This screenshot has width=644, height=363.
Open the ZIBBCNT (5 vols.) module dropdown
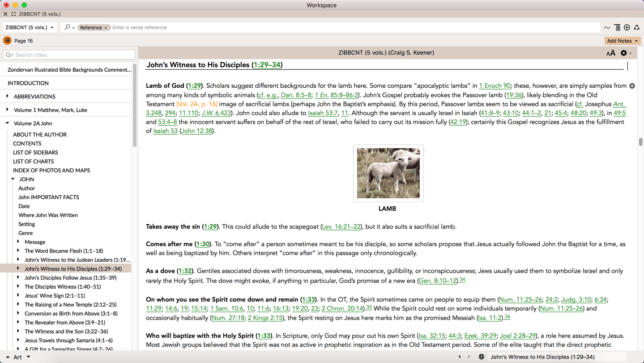30,27
